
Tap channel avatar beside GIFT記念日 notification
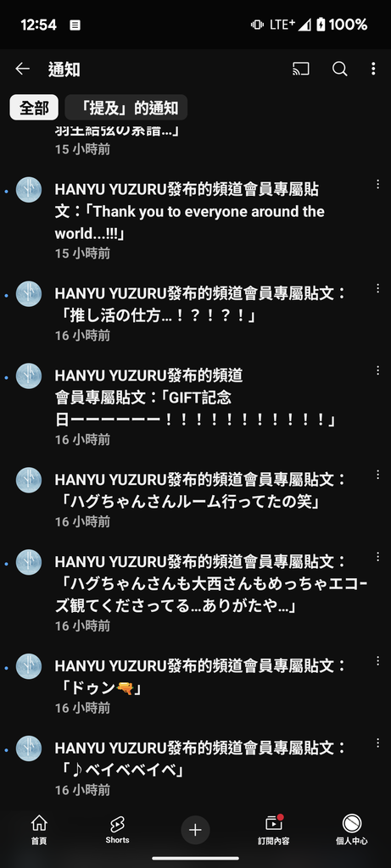[x=29, y=376]
